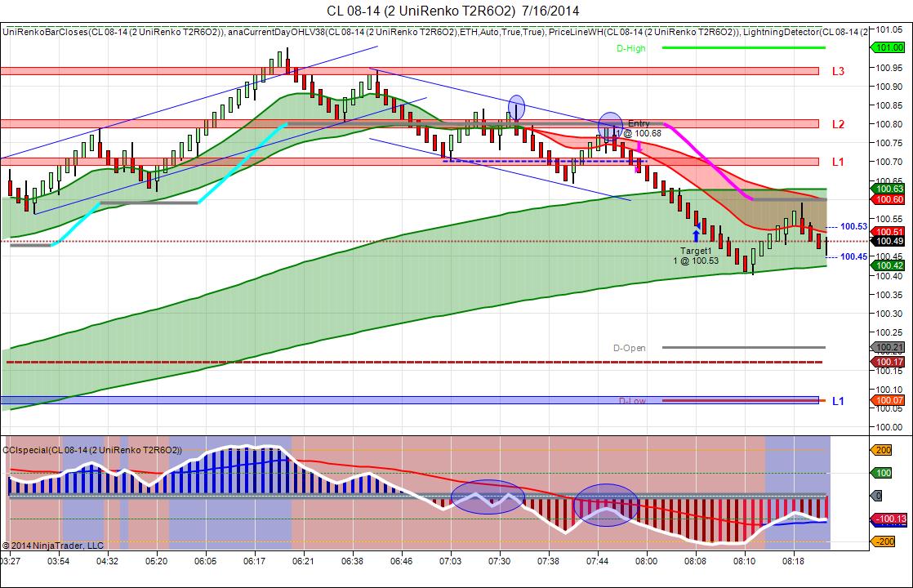Select the 100.85 price axis value
This screenshot has width=913, height=588.
(x=889, y=105)
